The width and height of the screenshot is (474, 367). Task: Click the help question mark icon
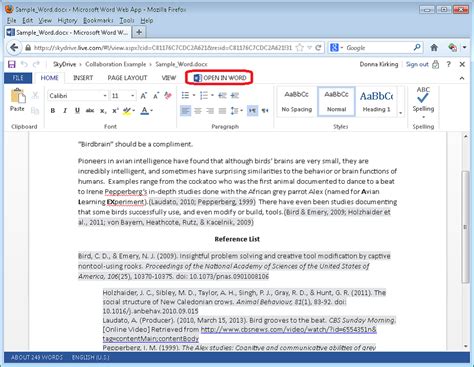point(449,64)
